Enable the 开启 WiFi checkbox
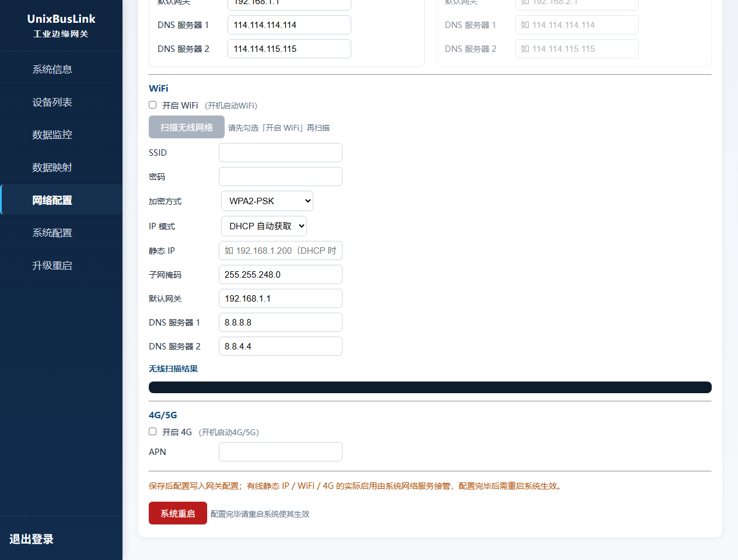The width and height of the screenshot is (738, 560). tap(153, 105)
